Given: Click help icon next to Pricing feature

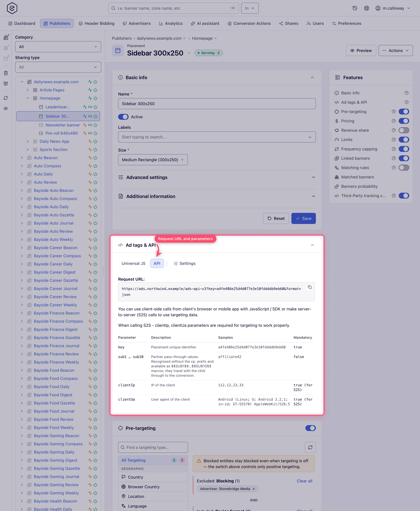Looking at the screenshot, I should coord(394,121).
